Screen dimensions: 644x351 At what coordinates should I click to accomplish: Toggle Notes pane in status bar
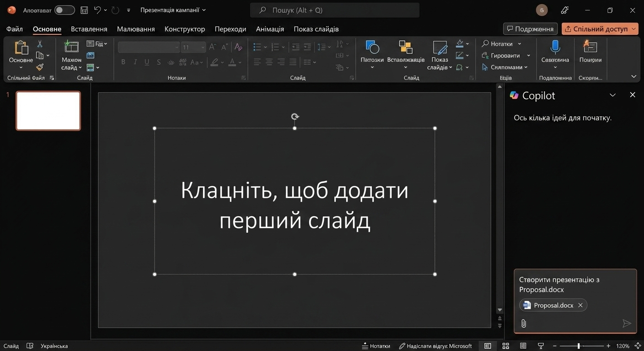click(376, 346)
